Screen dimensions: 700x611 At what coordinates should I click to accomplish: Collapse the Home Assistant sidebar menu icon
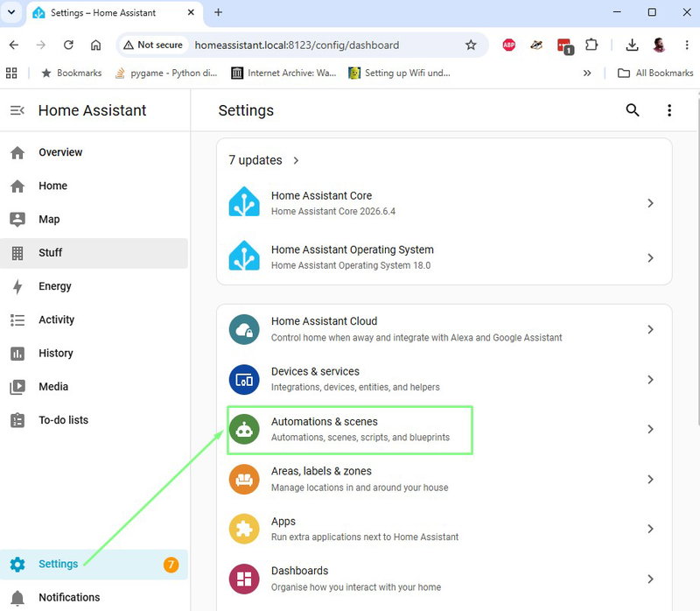(17, 110)
